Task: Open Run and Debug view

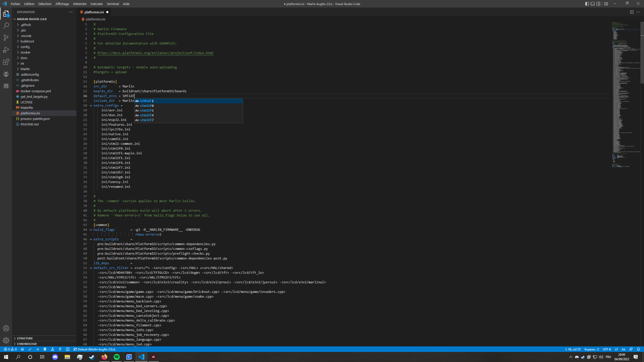Action: click(6, 50)
